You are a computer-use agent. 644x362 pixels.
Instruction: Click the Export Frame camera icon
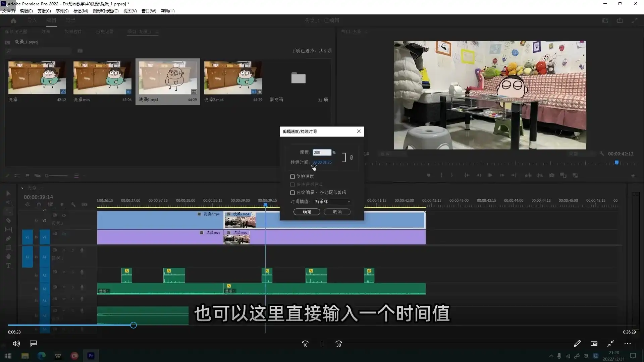(552, 175)
